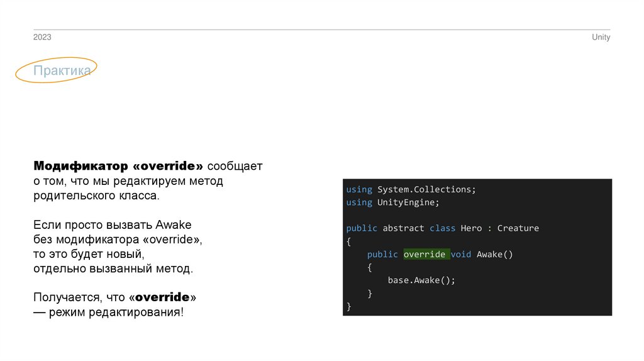Click the "using System.Collections;" code line
Image resolution: width=644 pixels, height=361 pixels.
tap(411, 189)
